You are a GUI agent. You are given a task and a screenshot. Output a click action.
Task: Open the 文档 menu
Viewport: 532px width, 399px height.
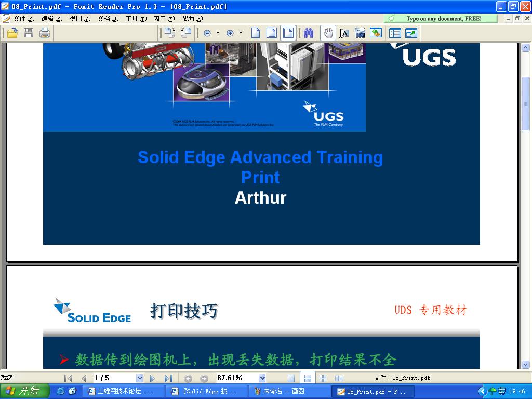click(x=108, y=19)
